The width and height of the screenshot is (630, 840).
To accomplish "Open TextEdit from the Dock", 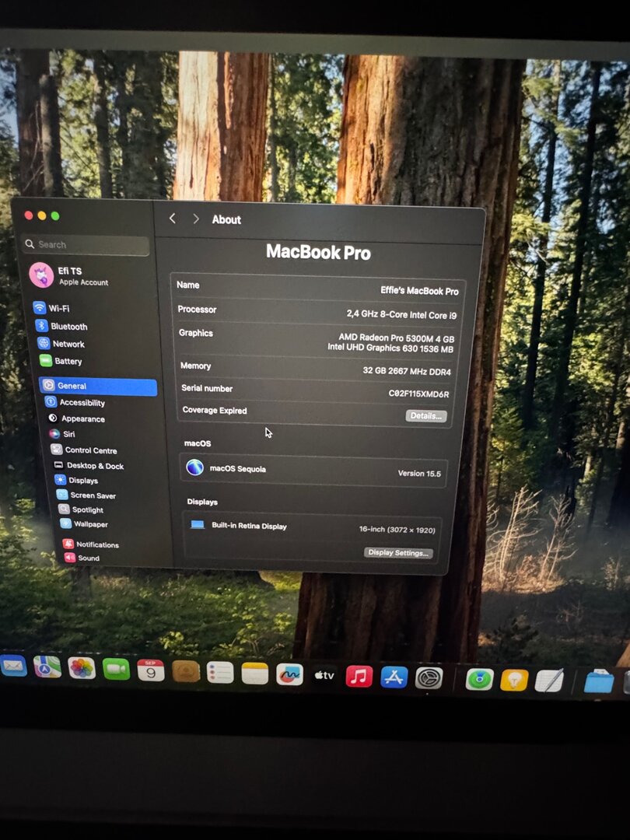I will 549,681.
